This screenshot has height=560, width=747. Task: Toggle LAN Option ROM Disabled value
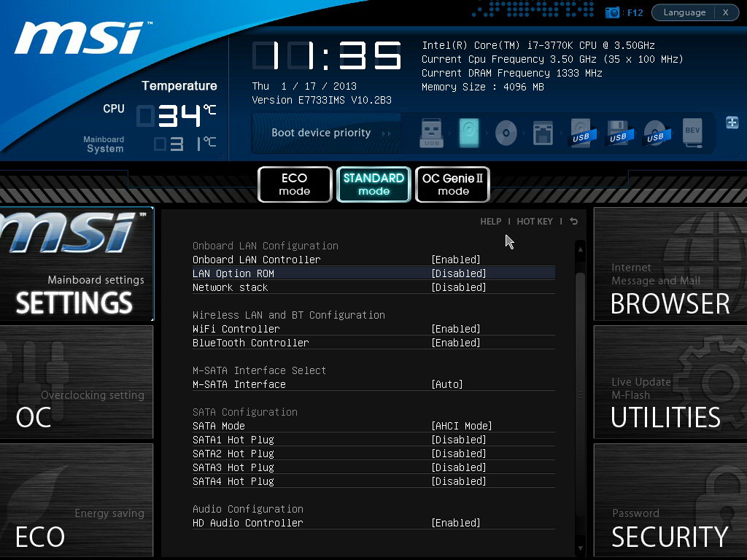pyautogui.click(x=459, y=273)
